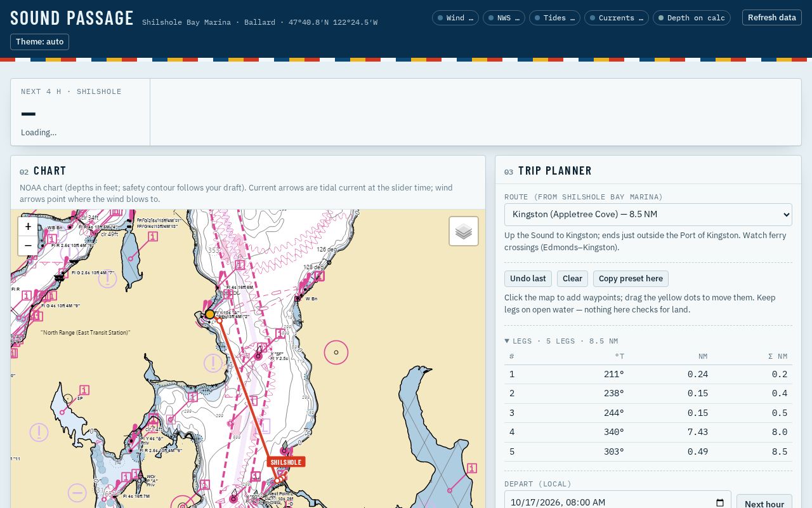Viewport: 812px width, 508px height.
Task: Clear the route waypoints
Action: [x=572, y=279]
